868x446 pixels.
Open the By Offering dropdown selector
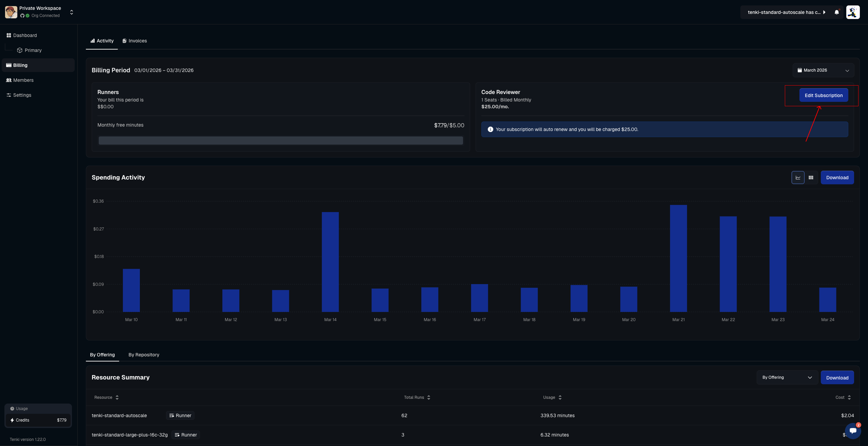click(x=787, y=377)
